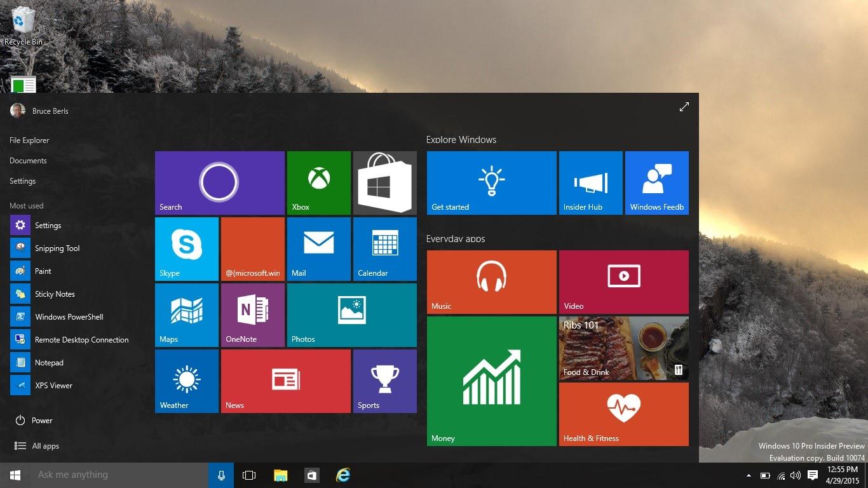868x488 pixels.
Task: Launch Skype from the Start tiles
Action: click(x=187, y=249)
